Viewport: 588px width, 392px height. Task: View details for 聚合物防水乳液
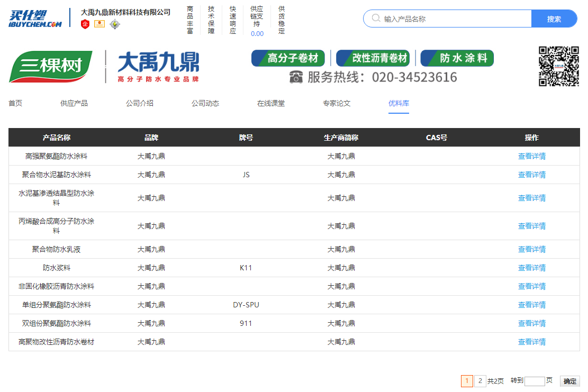(532, 249)
